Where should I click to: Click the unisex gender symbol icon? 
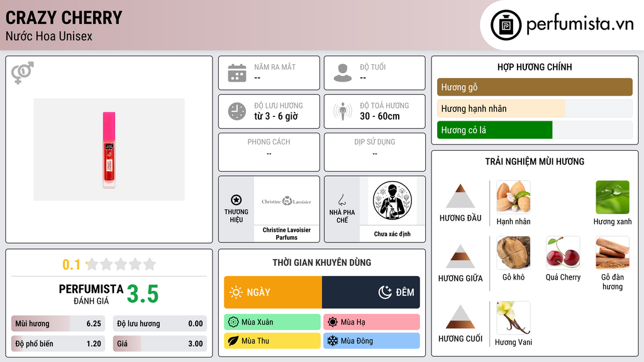tap(23, 73)
